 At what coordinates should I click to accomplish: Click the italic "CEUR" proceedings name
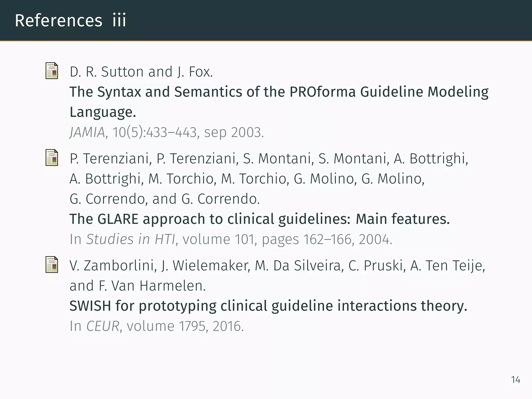pyautogui.click(x=103, y=326)
